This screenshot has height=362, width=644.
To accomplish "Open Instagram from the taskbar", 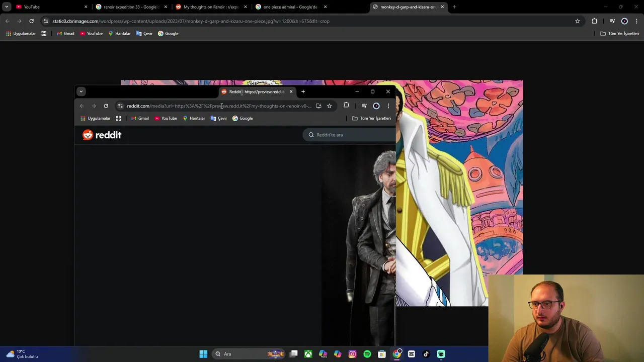I will (x=352, y=354).
